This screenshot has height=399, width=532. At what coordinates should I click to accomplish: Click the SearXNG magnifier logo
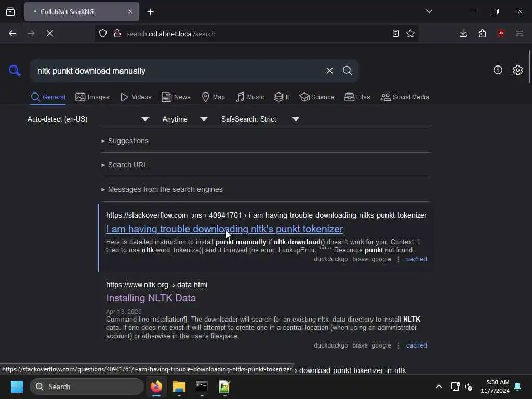click(x=15, y=71)
